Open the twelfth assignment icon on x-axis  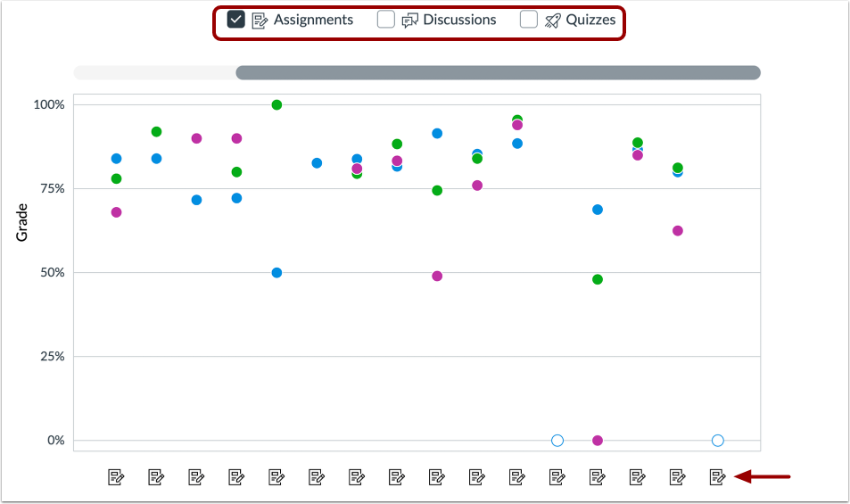click(x=557, y=477)
